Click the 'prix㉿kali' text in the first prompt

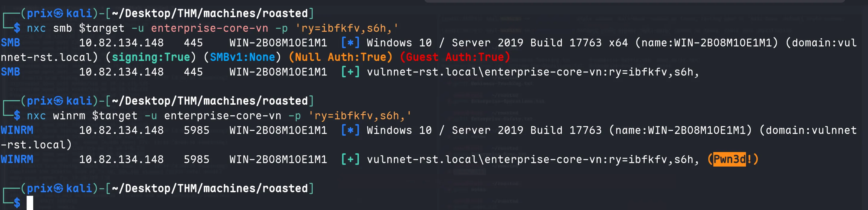pos(59,14)
